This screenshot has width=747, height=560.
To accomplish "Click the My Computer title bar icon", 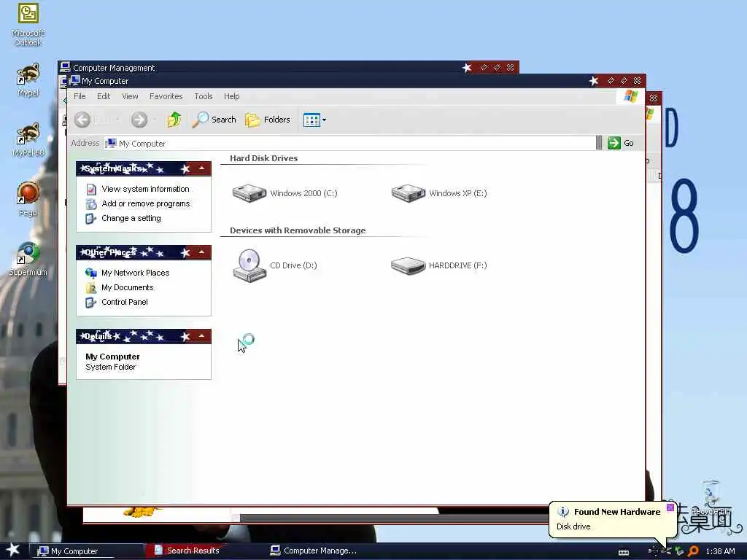I will 75,80.
